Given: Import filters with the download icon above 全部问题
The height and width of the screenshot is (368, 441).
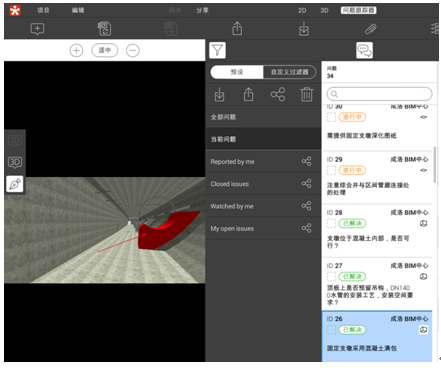Looking at the screenshot, I should (219, 95).
